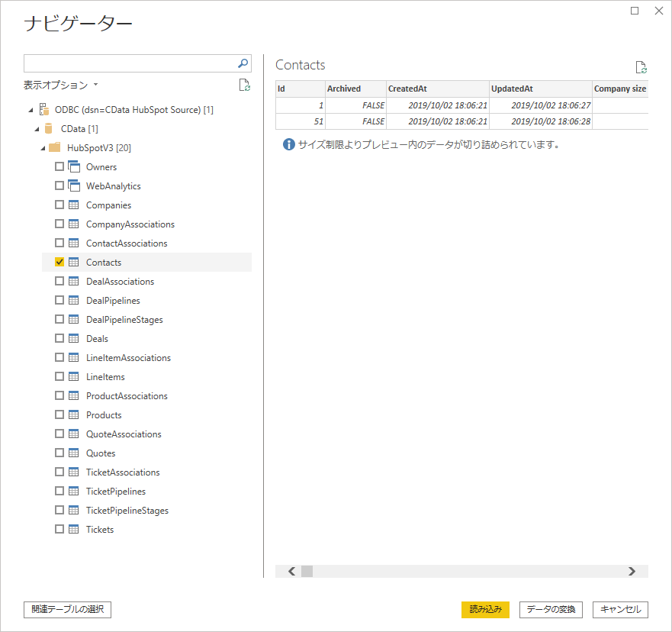Click the Companies table icon
Image resolution: width=672 pixels, height=632 pixels.
74,205
